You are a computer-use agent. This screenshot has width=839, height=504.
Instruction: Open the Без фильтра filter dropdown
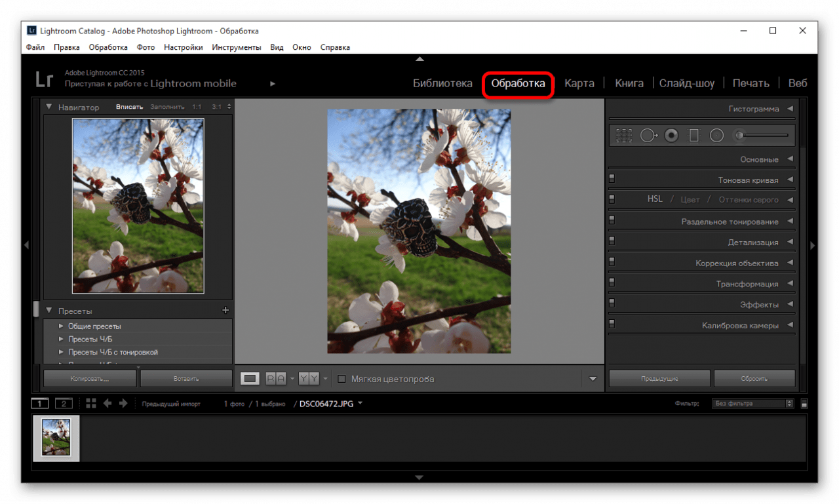(x=752, y=404)
